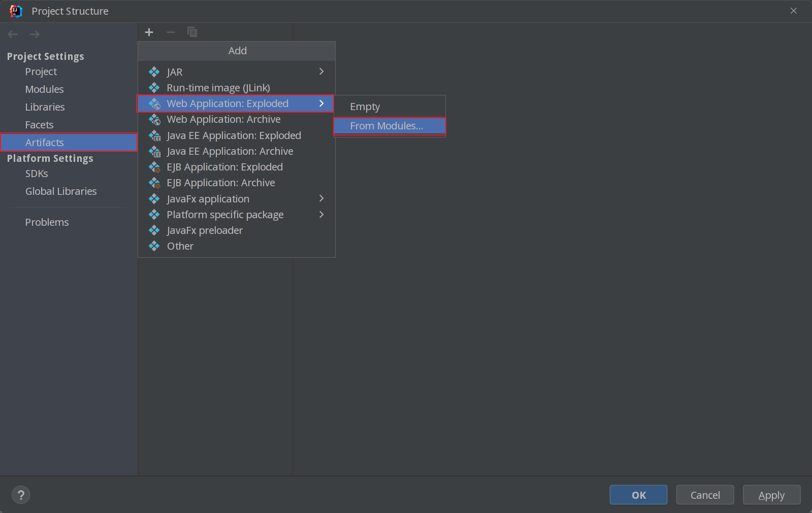
Task: Click the EJB Application: Archive icon
Action: 154,183
